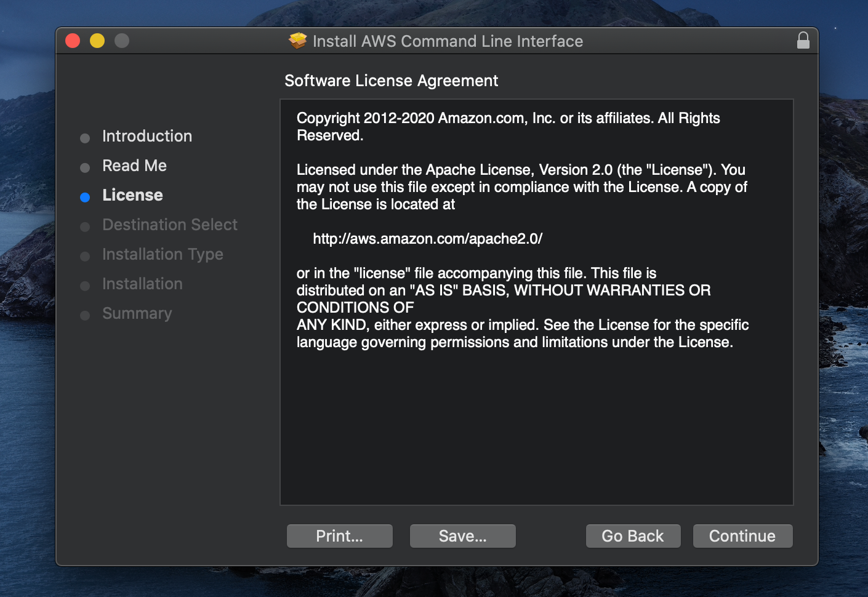
Task: Open the Print... dialog button
Action: point(340,536)
